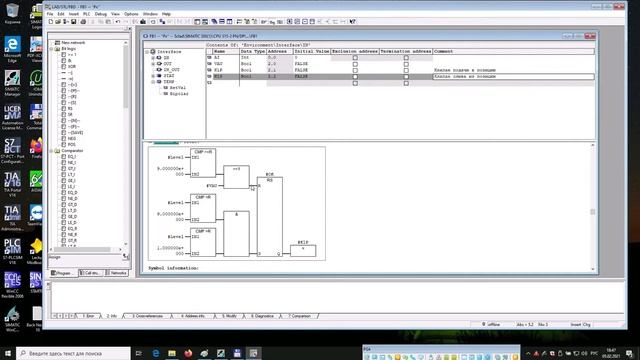Open the PLC menu
The height and width of the screenshot is (360, 640).
coord(87,14)
